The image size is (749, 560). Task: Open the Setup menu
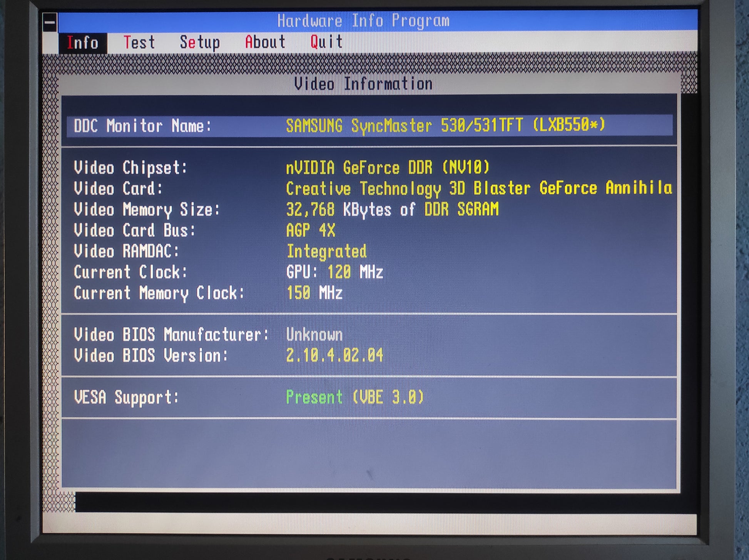tap(200, 42)
